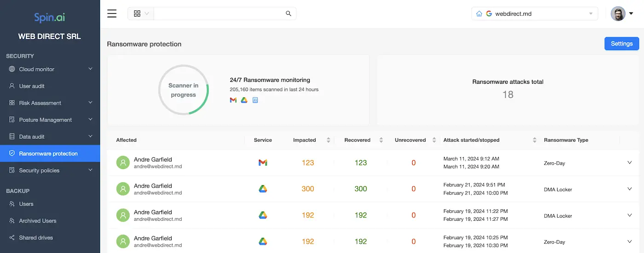This screenshot has width=644, height=253.
Task: Sort by the Recovered column
Action: (381, 140)
